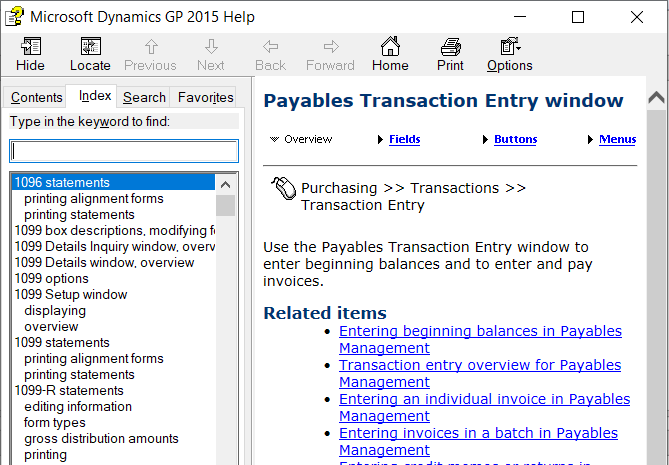Open the Search tab
669x465 pixels.
tap(144, 98)
